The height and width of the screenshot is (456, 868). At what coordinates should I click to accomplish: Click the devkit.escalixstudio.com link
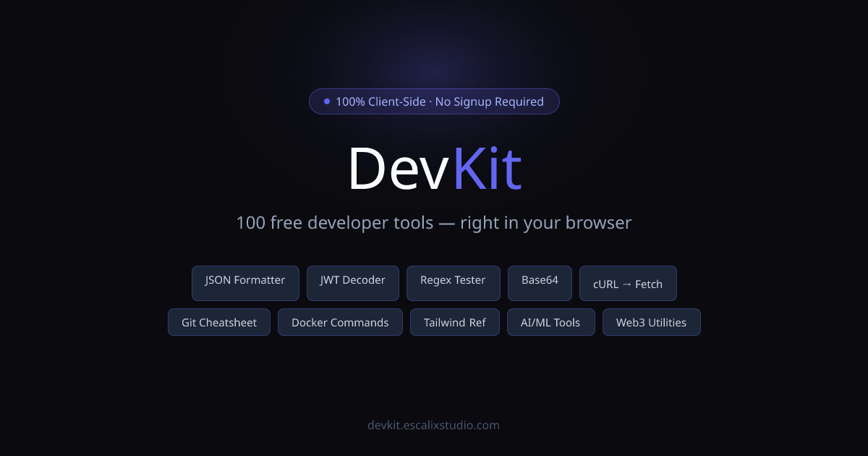[x=433, y=425]
